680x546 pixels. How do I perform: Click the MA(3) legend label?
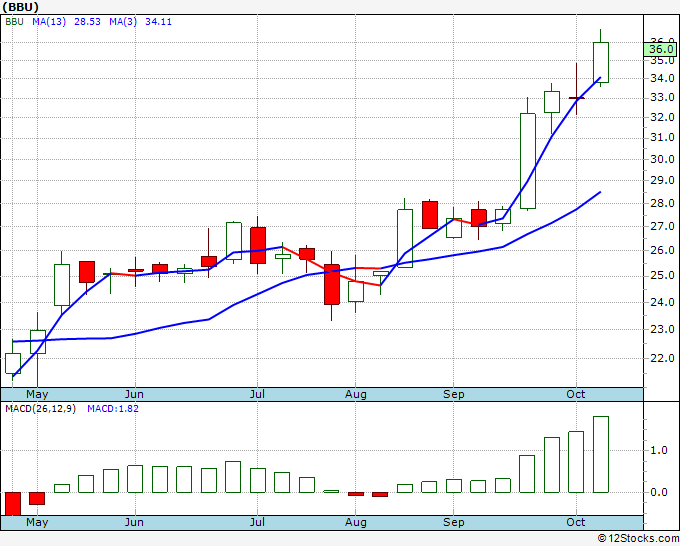click(x=123, y=22)
